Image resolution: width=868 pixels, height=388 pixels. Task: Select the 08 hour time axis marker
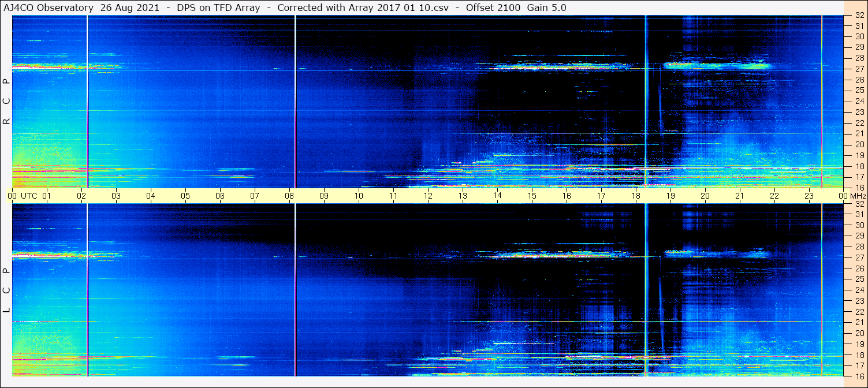[289, 196]
